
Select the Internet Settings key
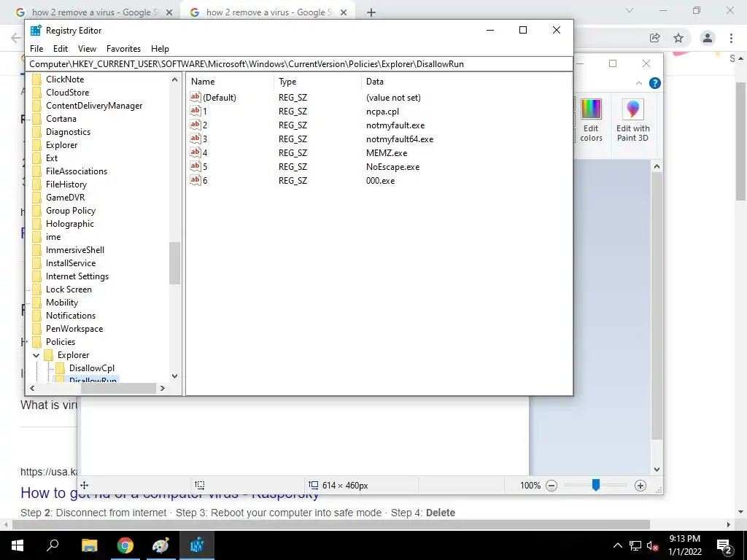click(77, 276)
